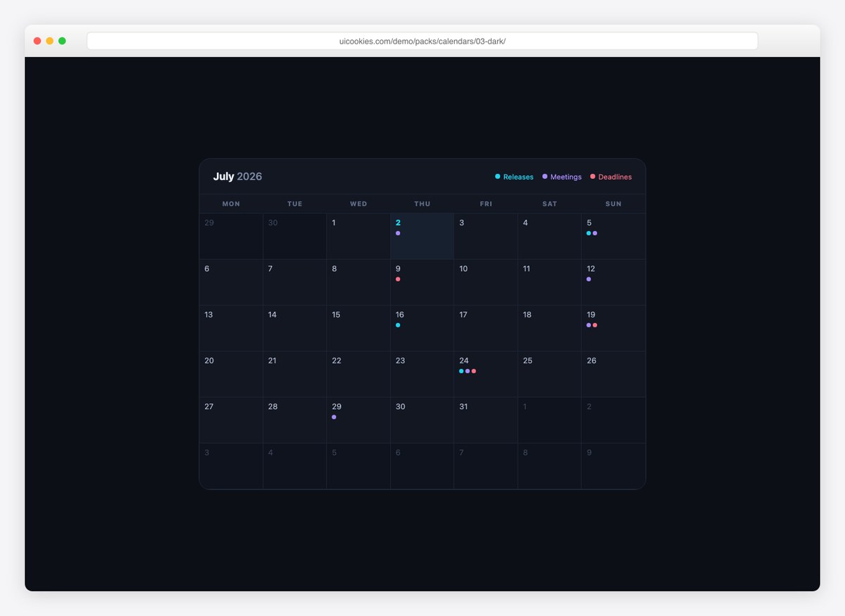Click the pink deadline dot under day 19
Image resolution: width=845 pixels, height=616 pixels.
(x=595, y=325)
